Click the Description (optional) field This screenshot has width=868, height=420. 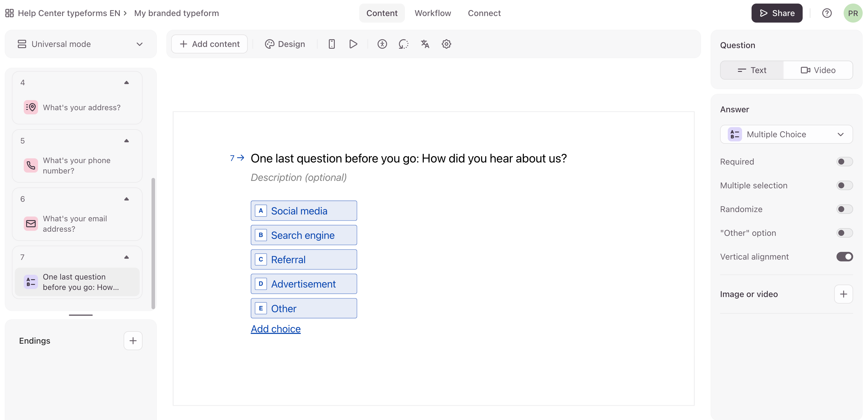[x=299, y=178]
